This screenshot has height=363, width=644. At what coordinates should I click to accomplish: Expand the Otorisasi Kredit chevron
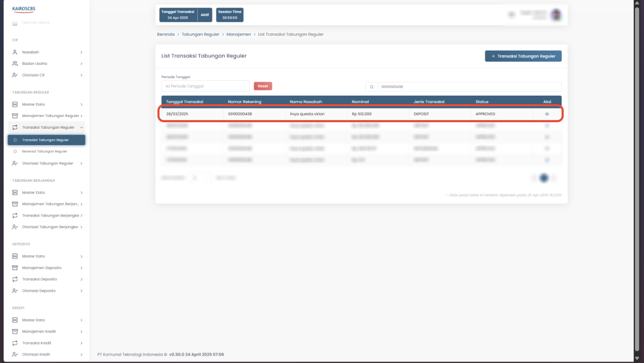tap(81, 354)
